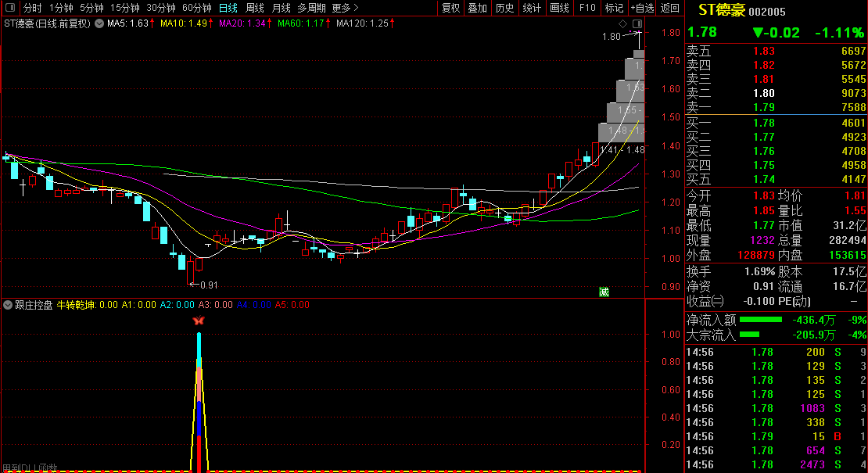Expand the 跟庄控盘 indicator dropdown
This screenshot has width=868, height=473.
(8, 305)
